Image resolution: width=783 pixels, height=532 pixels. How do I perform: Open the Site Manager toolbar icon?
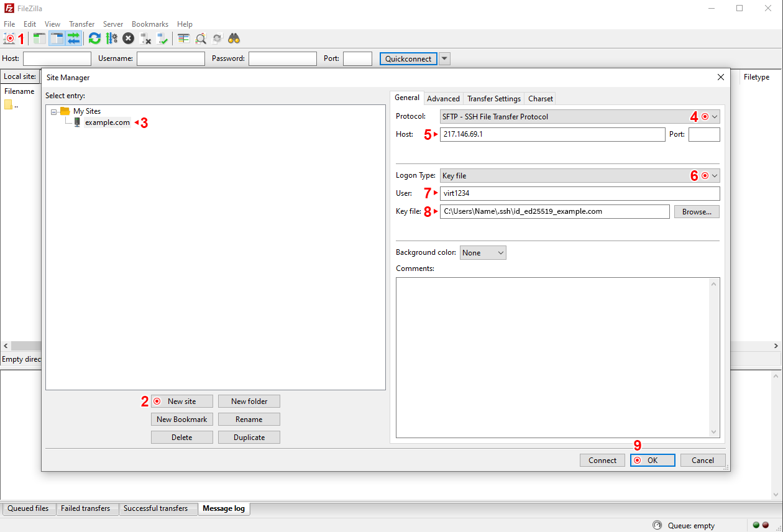[10, 38]
